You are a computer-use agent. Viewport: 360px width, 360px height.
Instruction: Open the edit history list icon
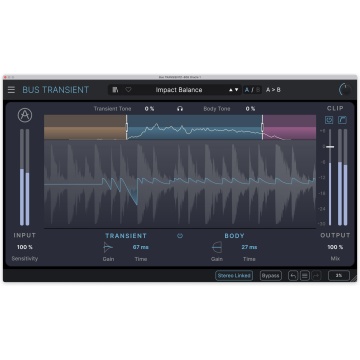[305, 276]
